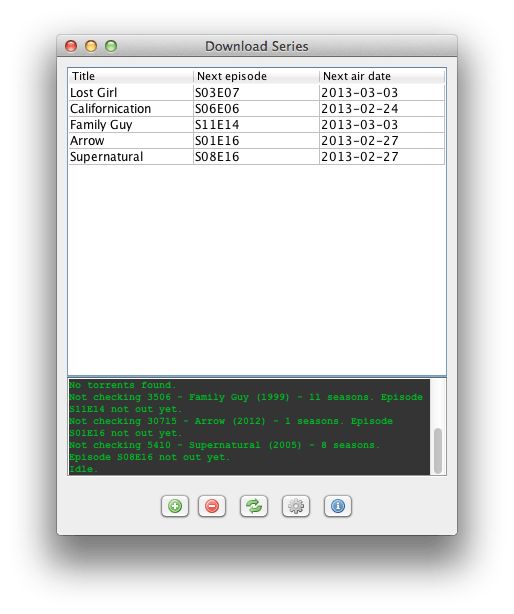Click episode cell S06E06
Screen dimensions: 514x614
256,109
